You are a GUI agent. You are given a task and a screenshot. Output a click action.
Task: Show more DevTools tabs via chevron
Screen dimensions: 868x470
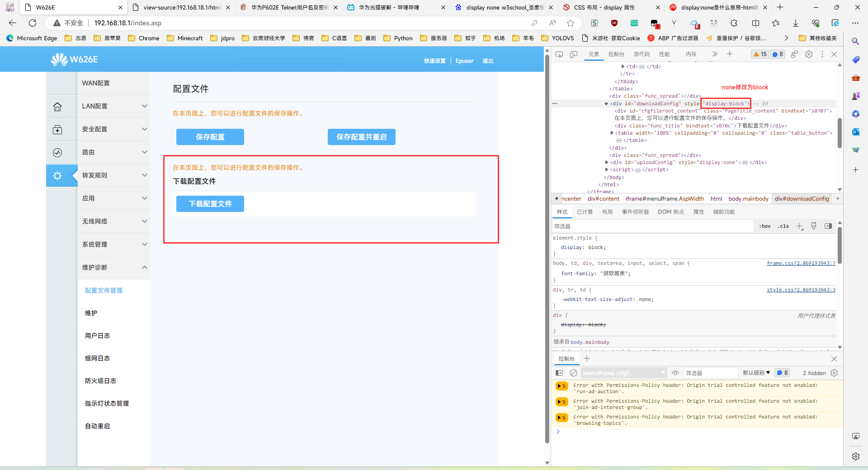[715, 54]
